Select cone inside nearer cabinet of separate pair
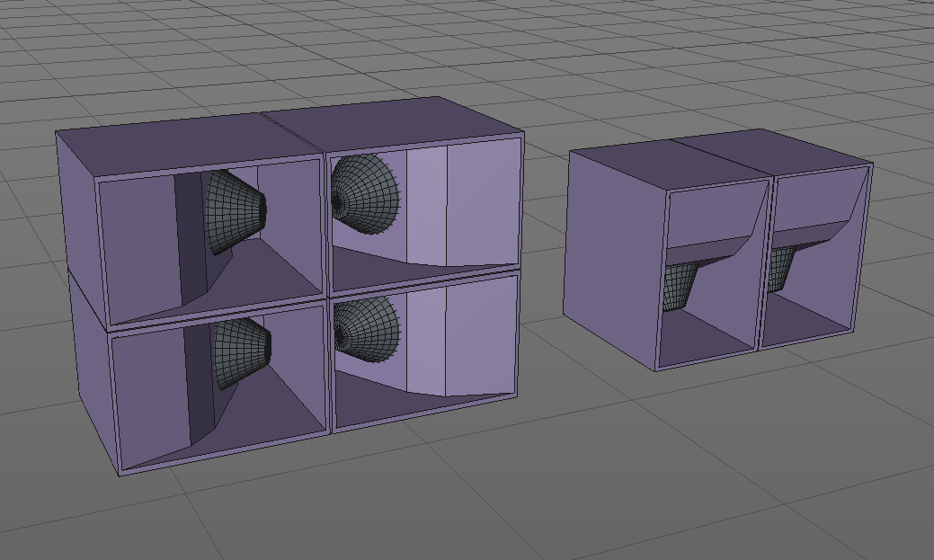 click(x=679, y=287)
